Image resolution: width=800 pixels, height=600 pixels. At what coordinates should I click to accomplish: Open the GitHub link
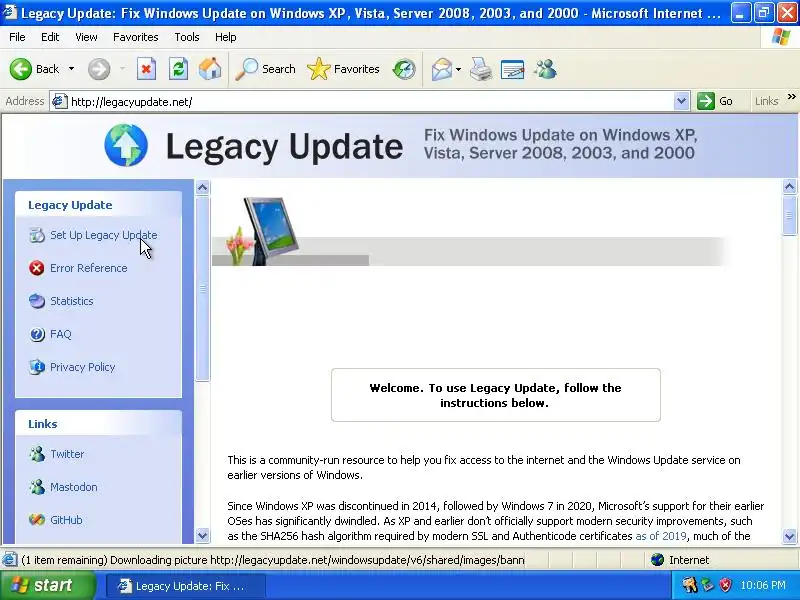click(66, 520)
